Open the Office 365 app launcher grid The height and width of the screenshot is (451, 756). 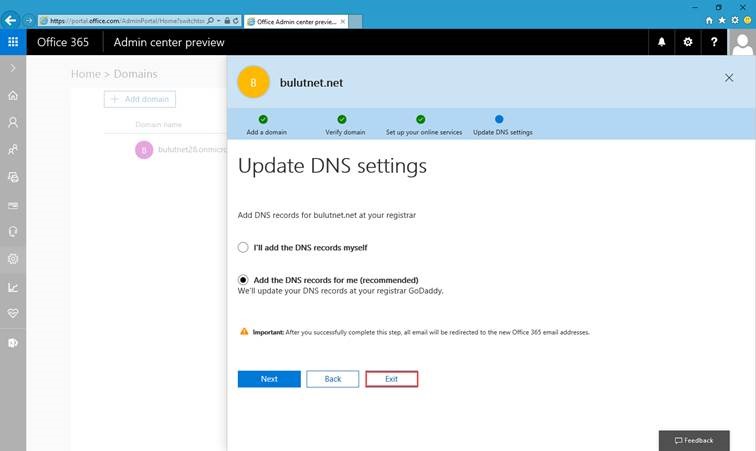coord(13,42)
